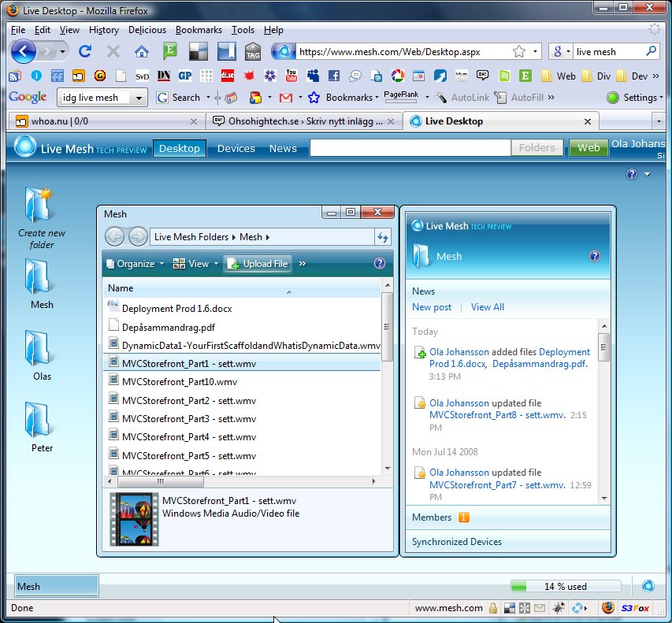
Task: Click the New post link
Action: (432, 307)
